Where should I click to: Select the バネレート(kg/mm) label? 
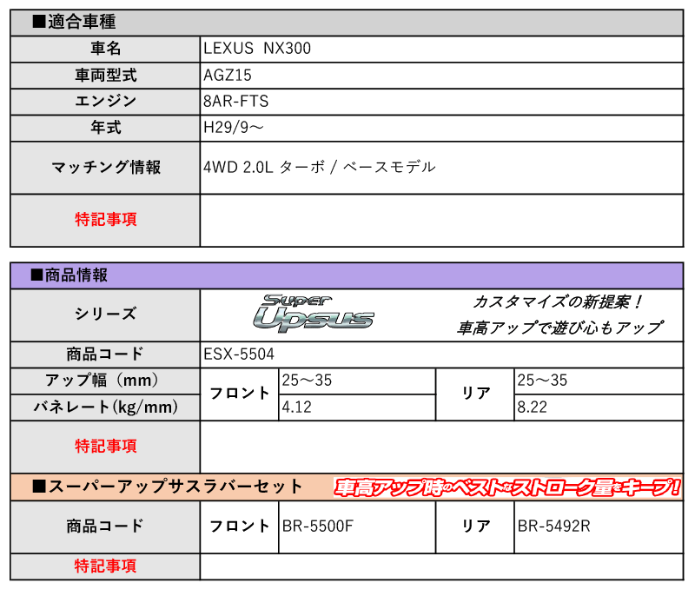(105, 407)
